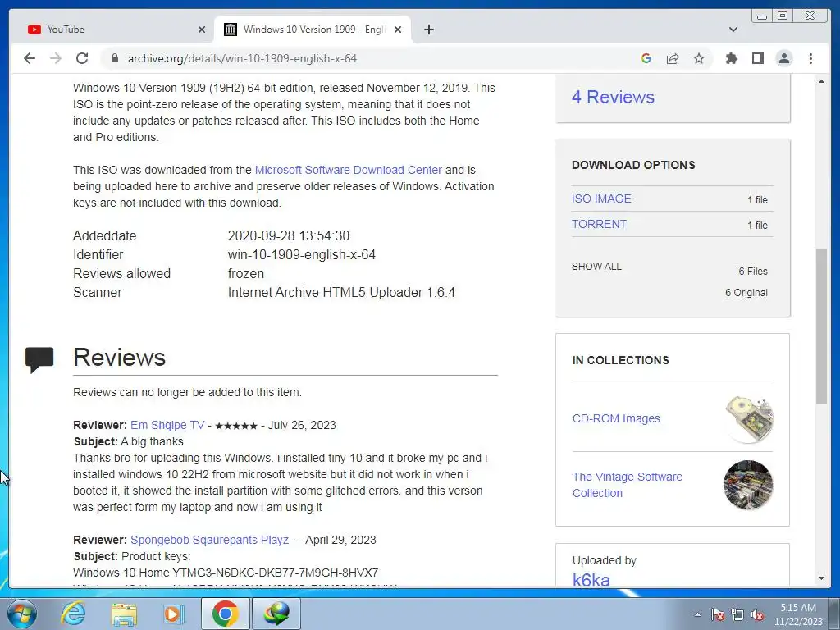Click the browser forward arrow
The height and width of the screenshot is (630, 840).
[56, 58]
